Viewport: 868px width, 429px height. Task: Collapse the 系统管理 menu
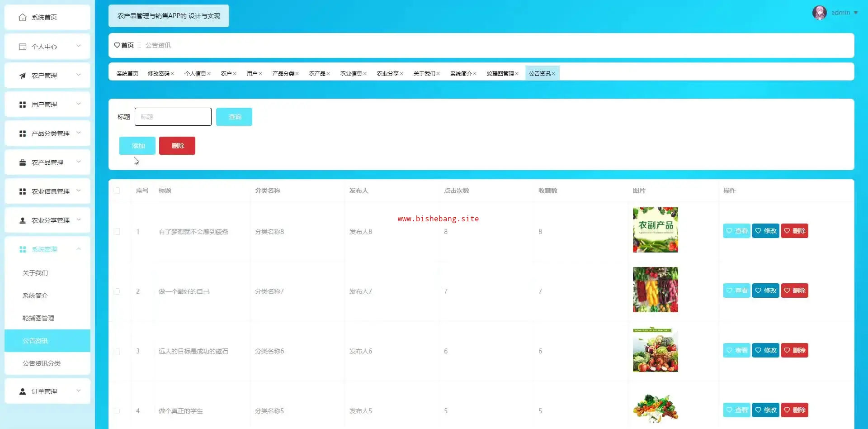click(x=79, y=248)
